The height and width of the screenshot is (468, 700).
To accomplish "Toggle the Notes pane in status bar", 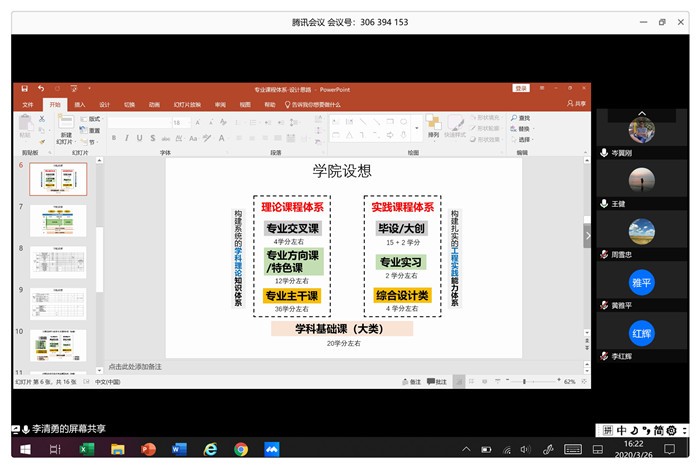I will click(411, 382).
